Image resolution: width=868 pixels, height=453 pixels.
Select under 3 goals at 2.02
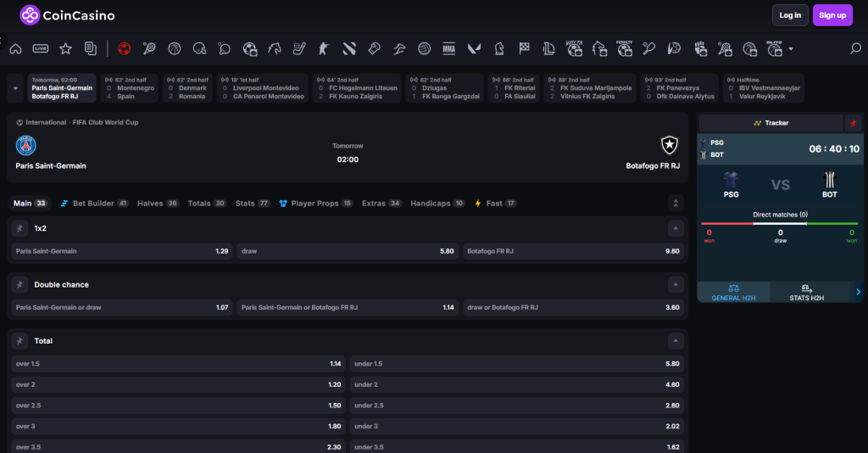pyautogui.click(x=516, y=427)
